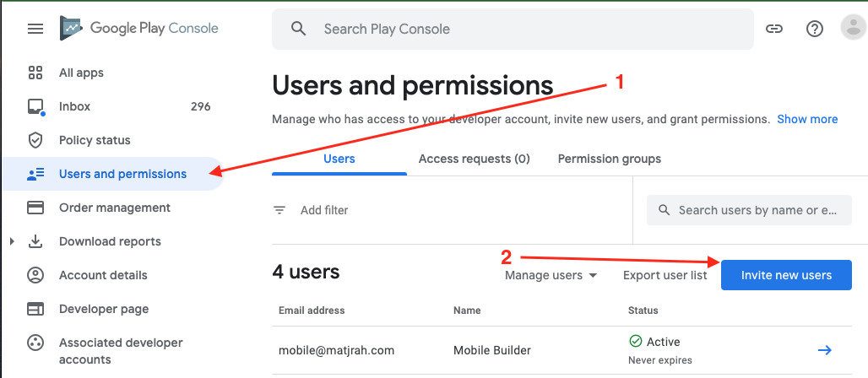Switch to the Access requests tab
Image resolution: width=868 pixels, height=378 pixels.
(475, 159)
